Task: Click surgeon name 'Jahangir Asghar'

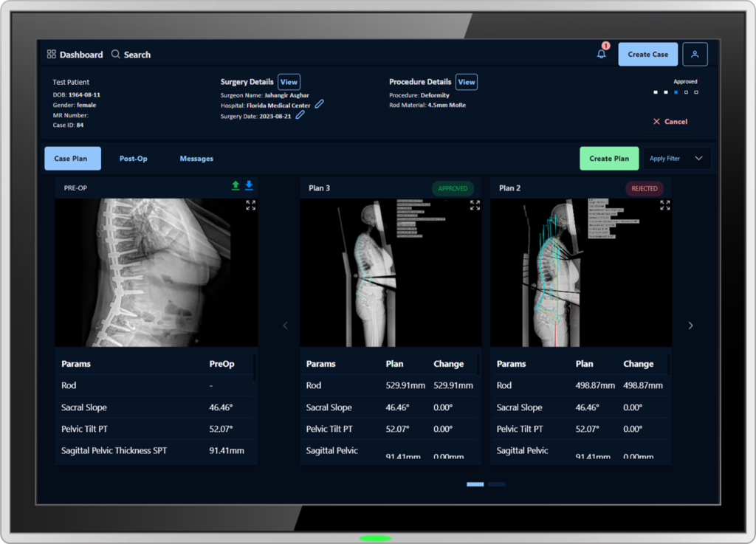Action: click(287, 95)
